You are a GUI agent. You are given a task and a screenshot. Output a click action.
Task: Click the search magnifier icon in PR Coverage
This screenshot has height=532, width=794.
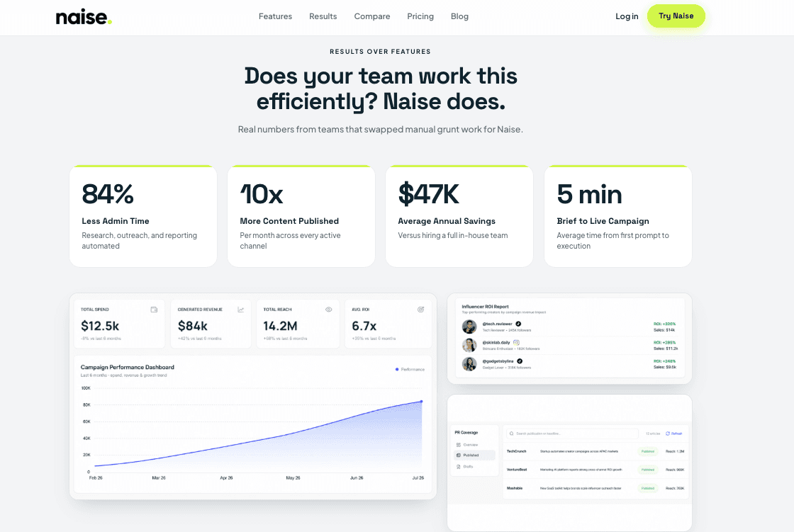coord(511,434)
